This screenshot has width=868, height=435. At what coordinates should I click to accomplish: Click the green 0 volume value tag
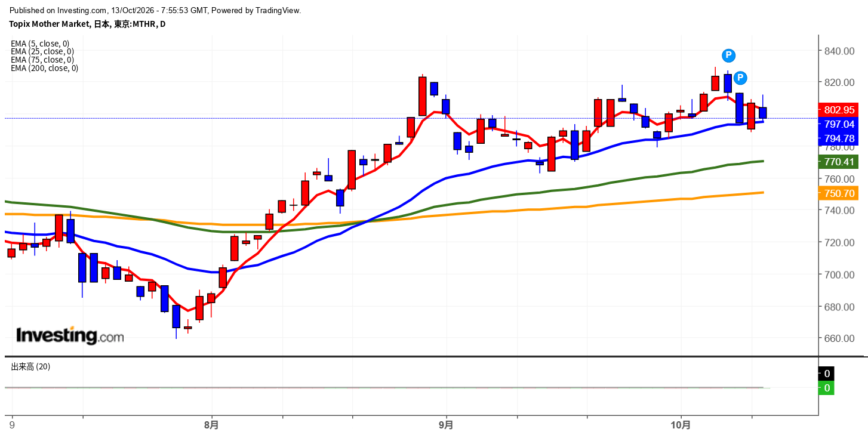[827, 388]
